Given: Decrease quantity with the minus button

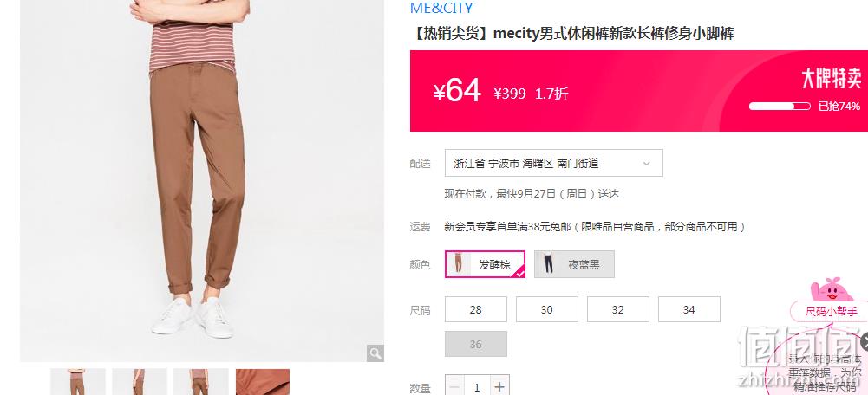Looking at the screenshot, I should point(454,386).
